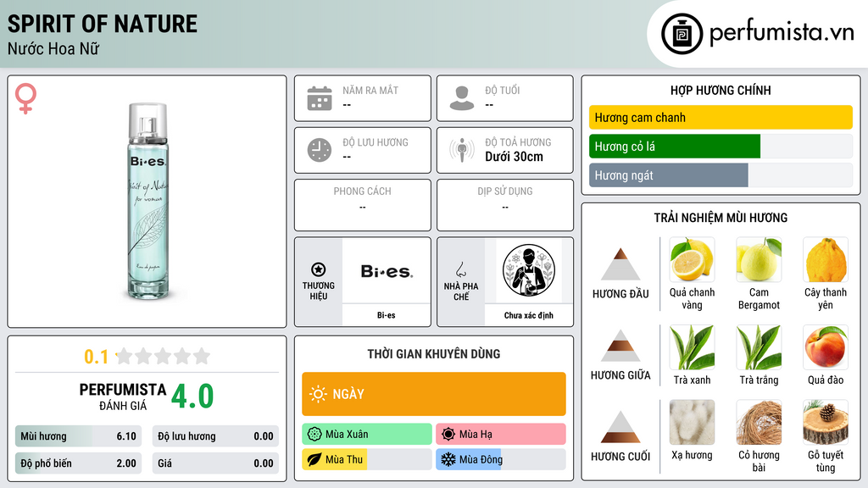This screenshot has width=868, height=488.
Task: Click the Hương giữa pyramid icon
Action: tap(620, 346)
